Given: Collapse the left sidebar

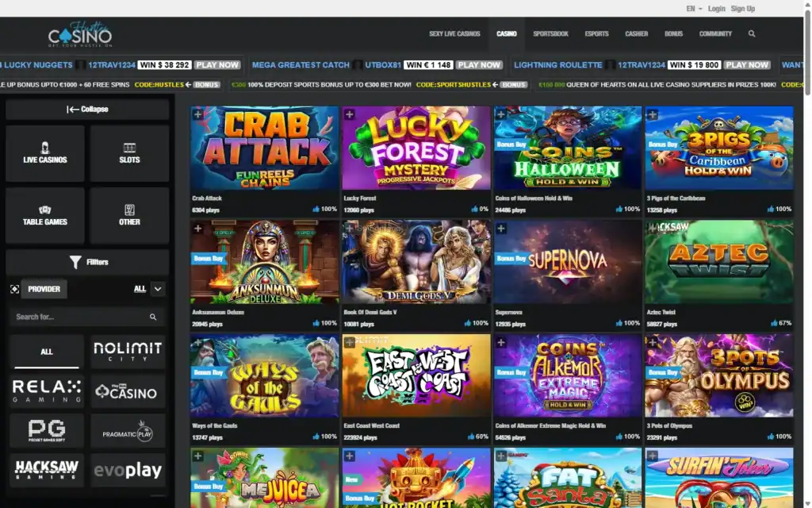Looking at the screenshot, I should (87, 110).
